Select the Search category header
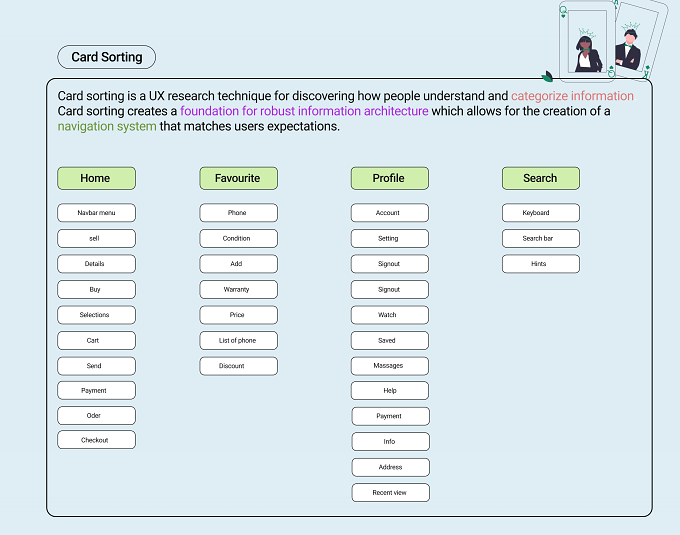Image resolution: width=680 pixels, height=535 pixels. click(541, 178)
